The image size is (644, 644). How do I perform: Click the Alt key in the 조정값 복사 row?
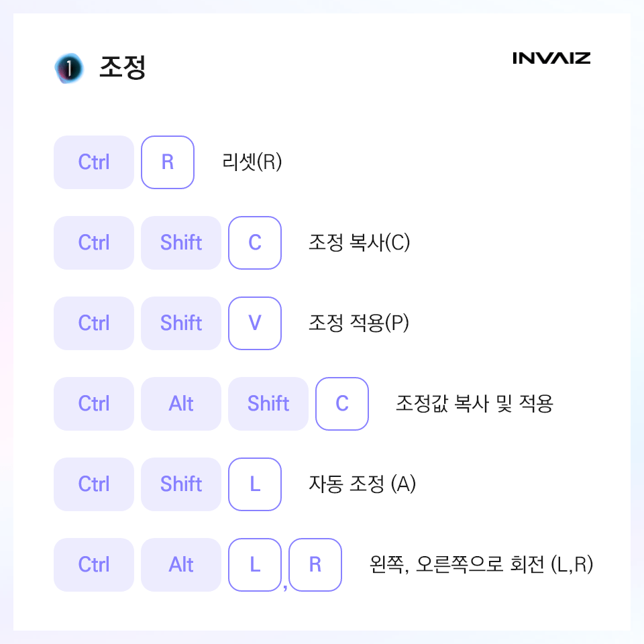point(180,404)
